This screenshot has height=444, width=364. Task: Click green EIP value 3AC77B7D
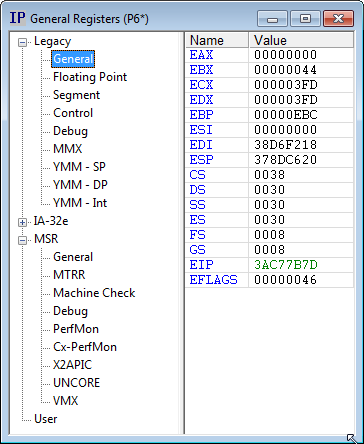pyautogui.click(x=286, y=265)
